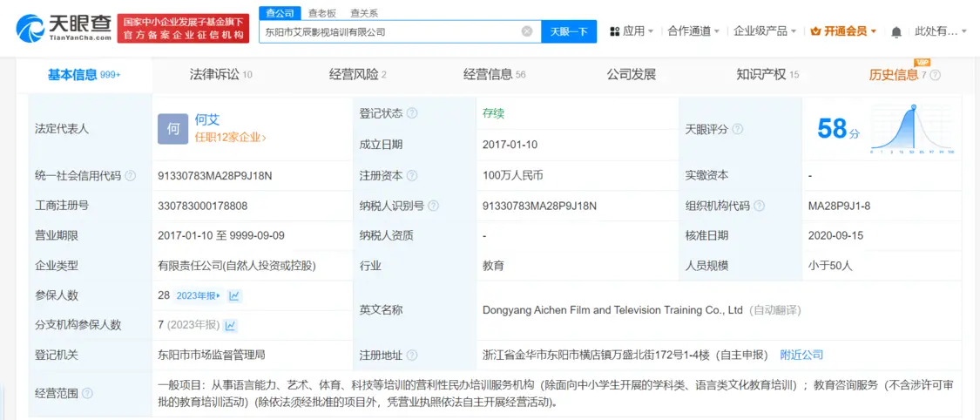Viewport: 980px width, 420px height.
Task: Open the 应用 dropdown menu
Action: point(632,31)
